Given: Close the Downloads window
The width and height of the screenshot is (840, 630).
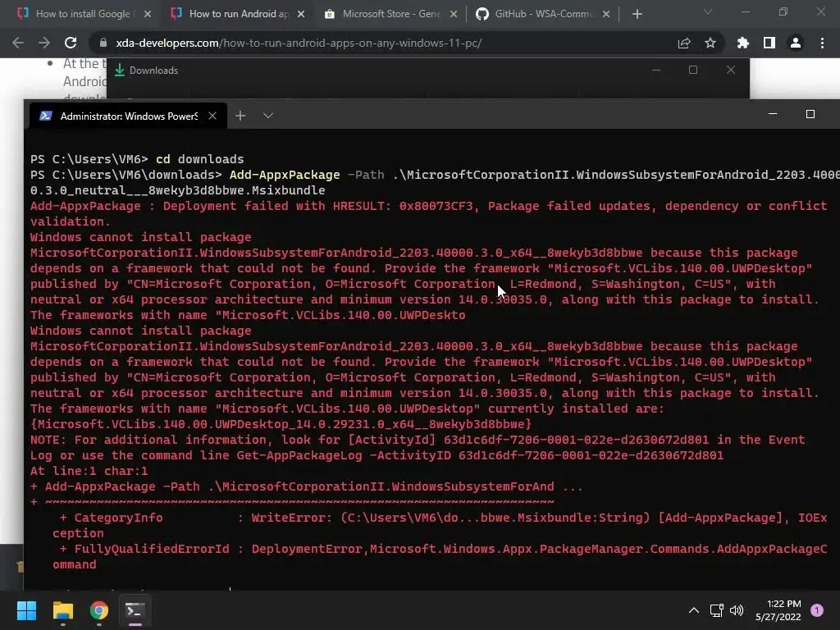Looking at the screenshot, I should point(731,71).
